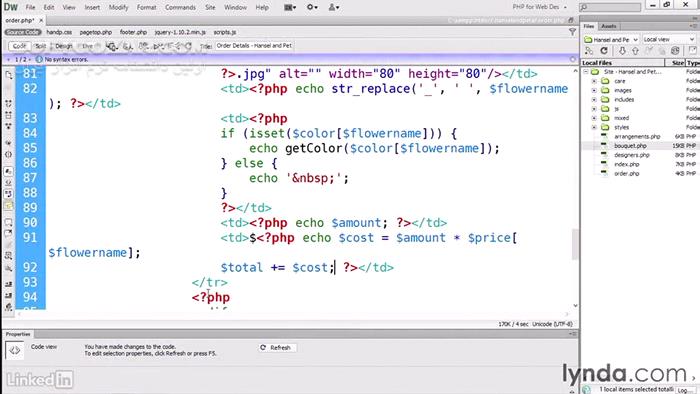Image resolution: width=700 pixels, height=394 pixels.
Task: Click the Refresh button in Properties
Action: [x=277, y=347]
